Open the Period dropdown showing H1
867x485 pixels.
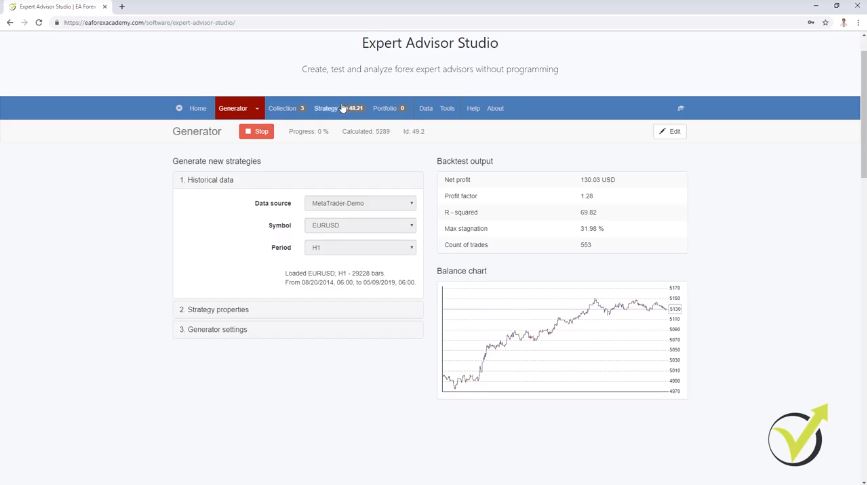click(x=360, y=248)
